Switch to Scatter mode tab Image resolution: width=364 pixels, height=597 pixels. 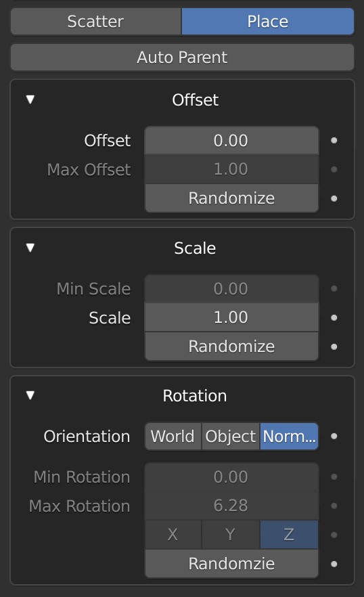pos(96,22)
